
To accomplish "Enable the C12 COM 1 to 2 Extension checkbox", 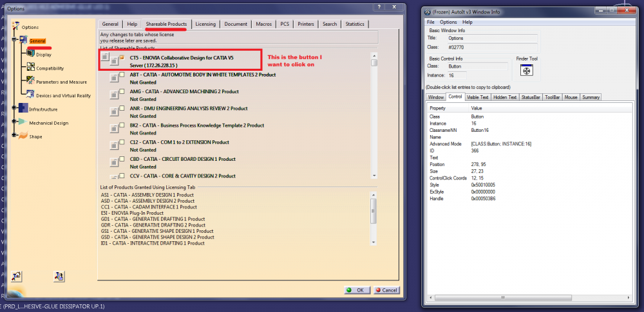I will point(122,142).
